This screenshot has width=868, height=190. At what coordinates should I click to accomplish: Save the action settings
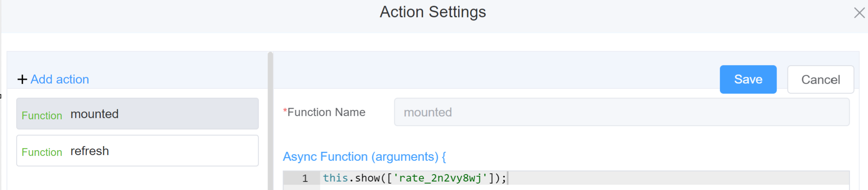pos(748,79)
